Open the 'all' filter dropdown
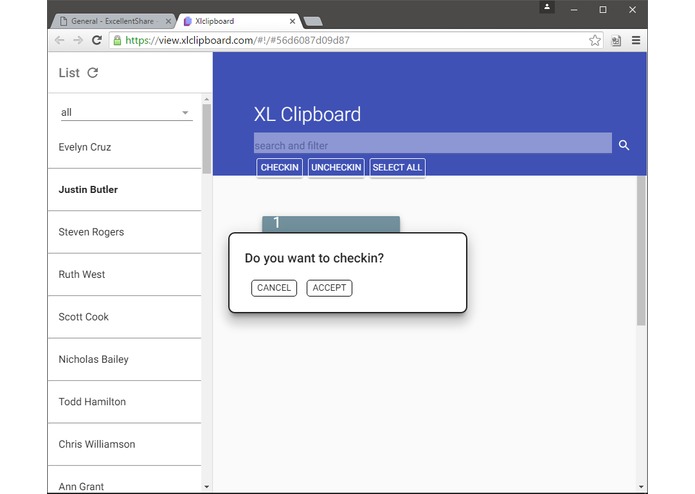 pyautogui.click(x=127, y=113)
